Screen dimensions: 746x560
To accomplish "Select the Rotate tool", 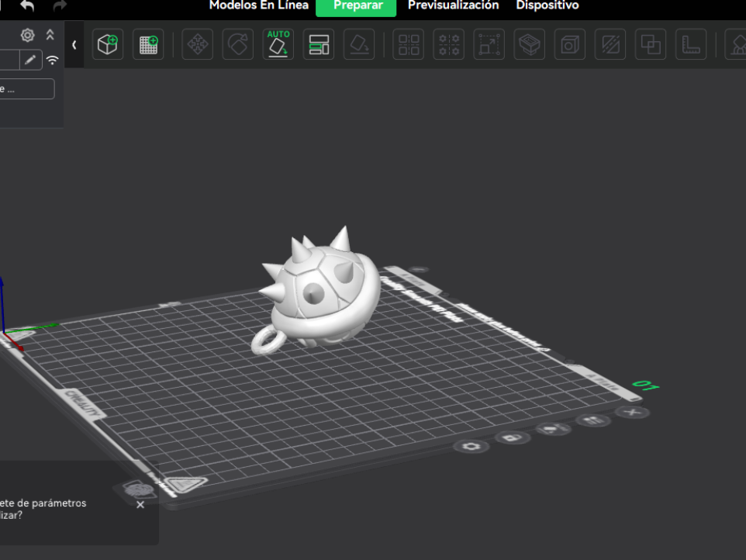I will pyautogui.click(x=238, y=44).
